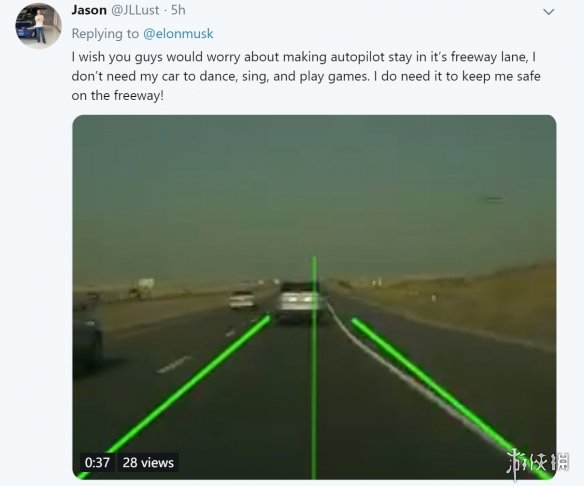The width and height of the screenshot is (584, 486).
Task: Open the @JLLust handle
Action: pyautogui.click(x=136, y=10)
